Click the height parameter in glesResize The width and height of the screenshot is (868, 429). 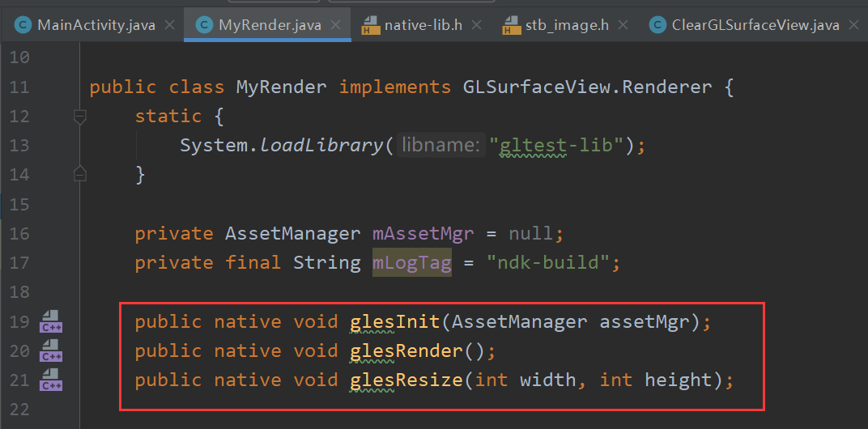click(x=679, y=380)
